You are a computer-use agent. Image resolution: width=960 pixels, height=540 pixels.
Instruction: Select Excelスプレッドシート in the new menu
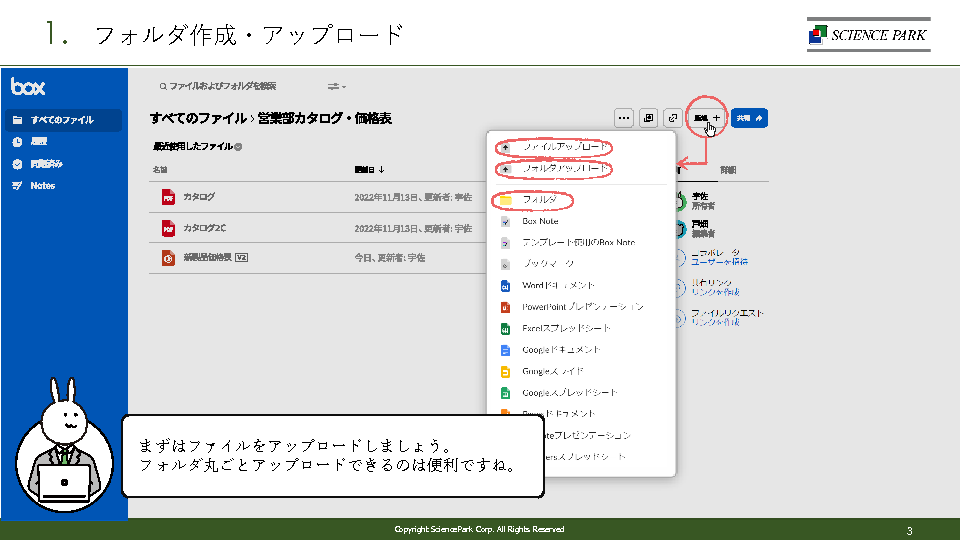pos(565,329)
